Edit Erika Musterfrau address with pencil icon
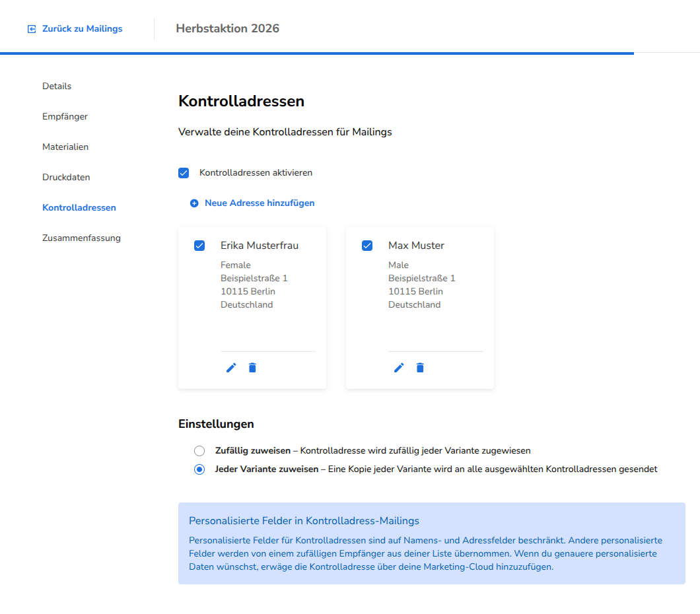 click(x=231, y=368)
